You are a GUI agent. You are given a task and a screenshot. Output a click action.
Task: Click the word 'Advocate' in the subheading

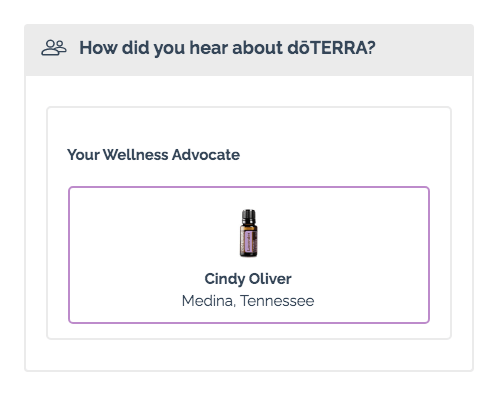[x=206, y=155]
